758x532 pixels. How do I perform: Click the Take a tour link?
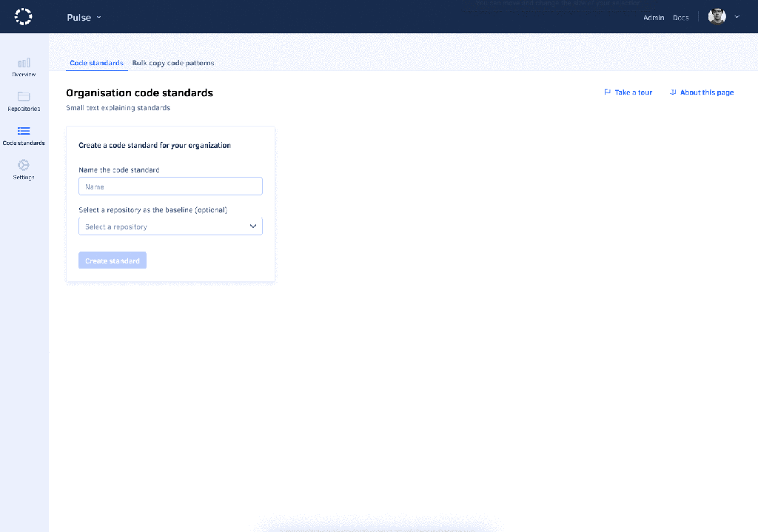632,92
